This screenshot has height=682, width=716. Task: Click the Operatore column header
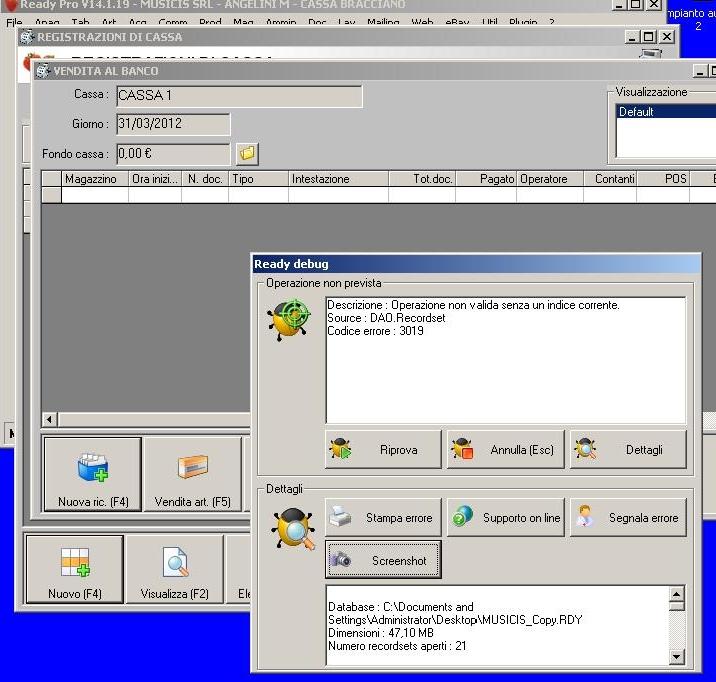[550, 178]
